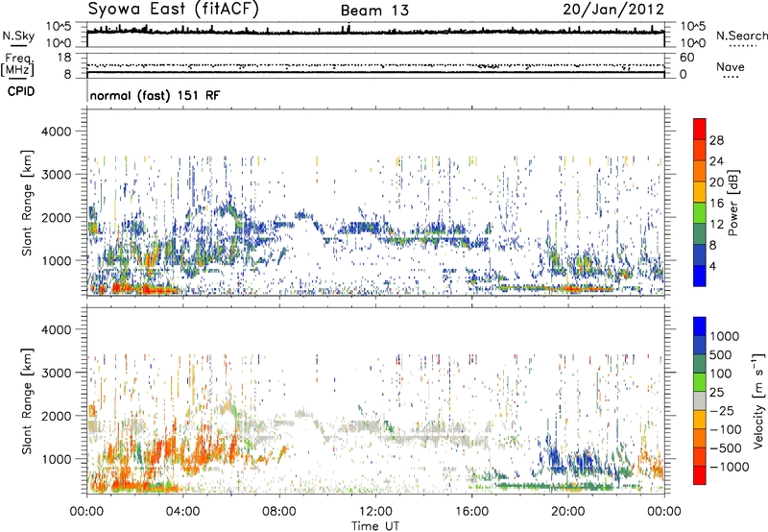Viewport: 768px width, 532px height.
Task: Click the '4000' range tick on velocity panel
Action: (57, 329)
